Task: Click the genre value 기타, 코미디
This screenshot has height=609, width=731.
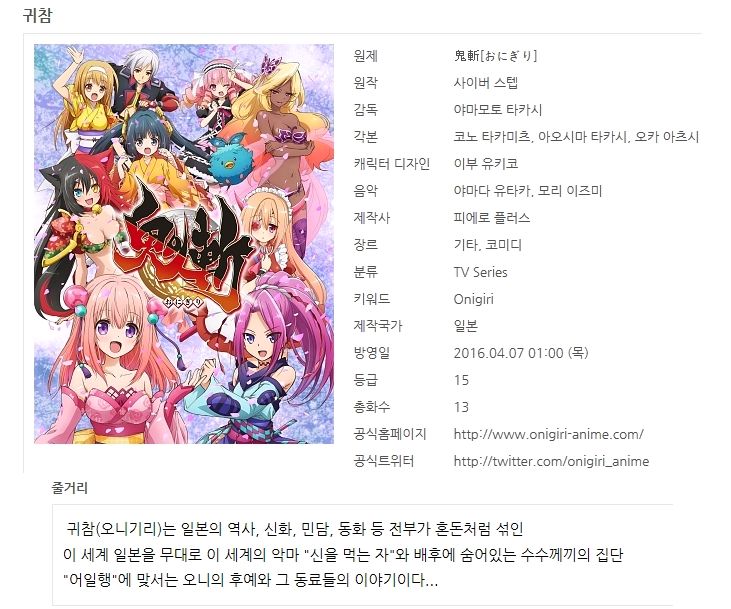Action: (487, 245)
